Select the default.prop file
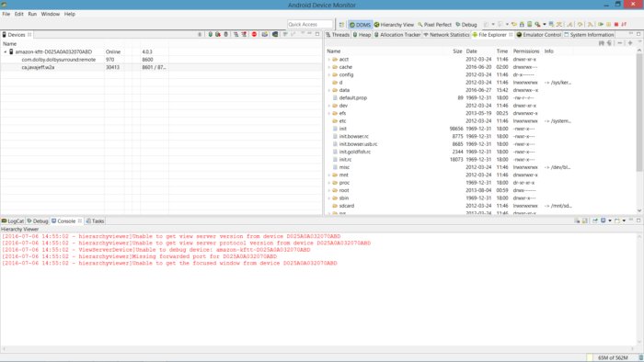The image size is (644, 362). pos(352,98)
